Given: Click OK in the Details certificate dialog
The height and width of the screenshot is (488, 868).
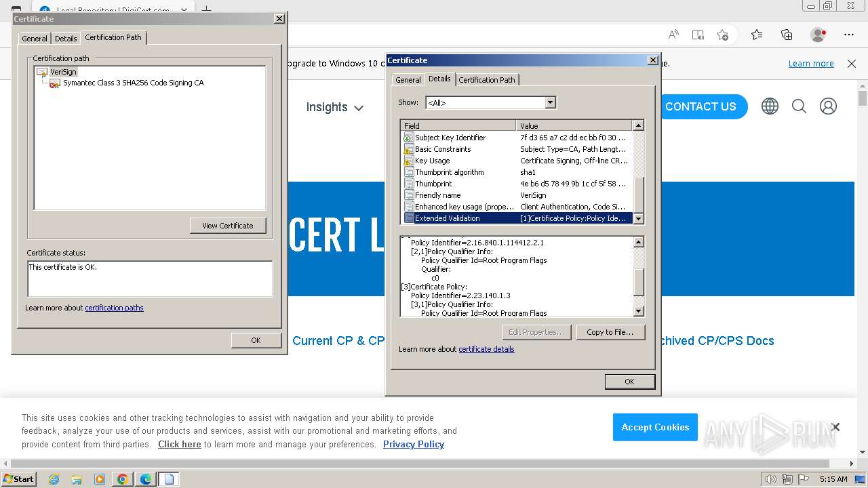Looking at the screenshot, I should [x=629, y=382].
